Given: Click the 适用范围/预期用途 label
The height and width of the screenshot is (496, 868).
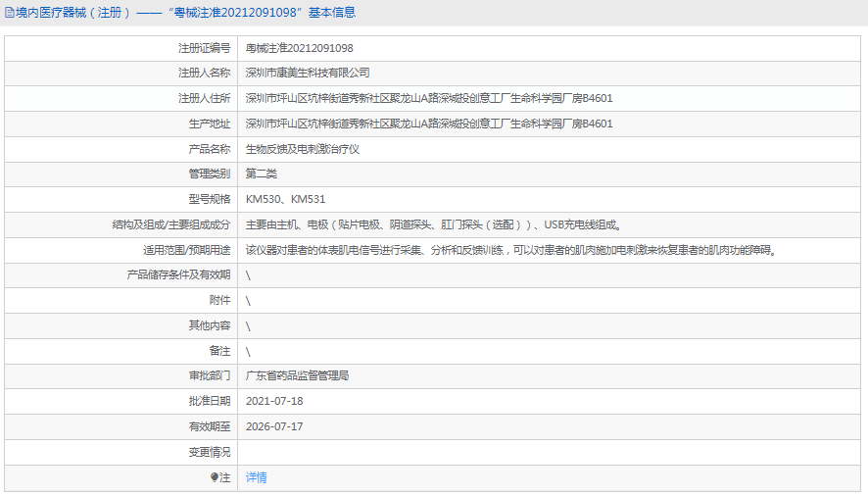Looking at the screenshot, I should [x=186, y=250].
